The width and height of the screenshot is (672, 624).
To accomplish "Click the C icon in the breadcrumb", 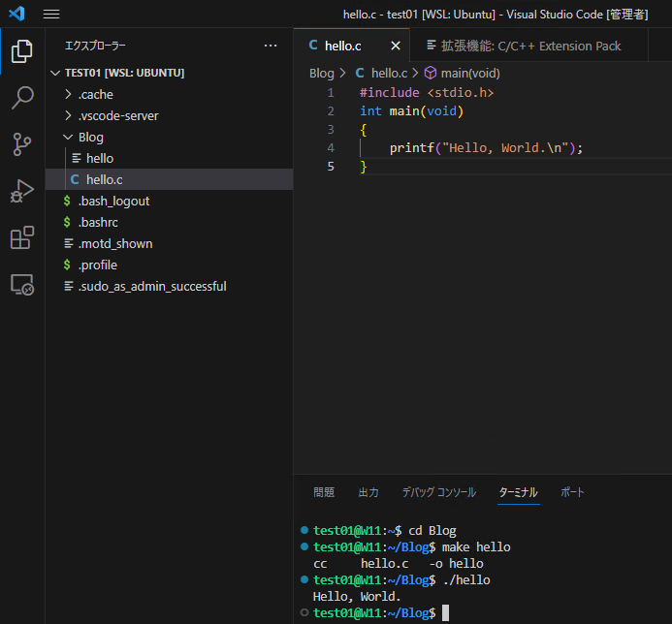I will click(360, 73).
